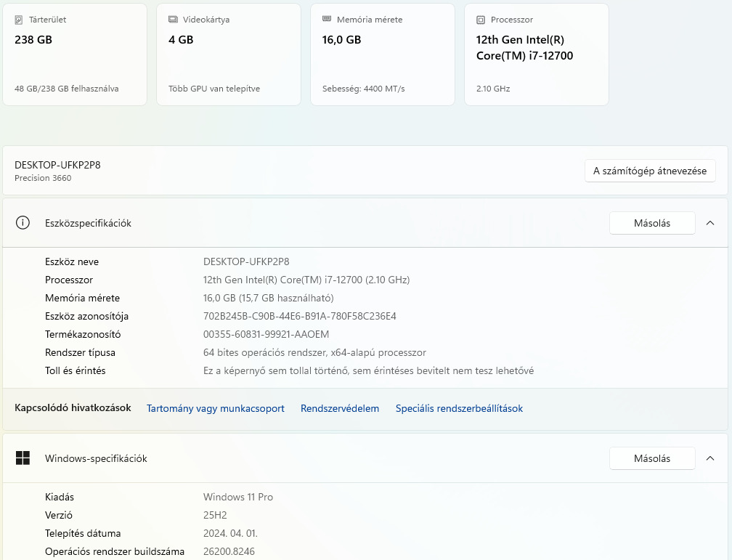This screenshot has width=732, height=560.
Task: Click the Windows logo icon
Action: pos(23,458)
